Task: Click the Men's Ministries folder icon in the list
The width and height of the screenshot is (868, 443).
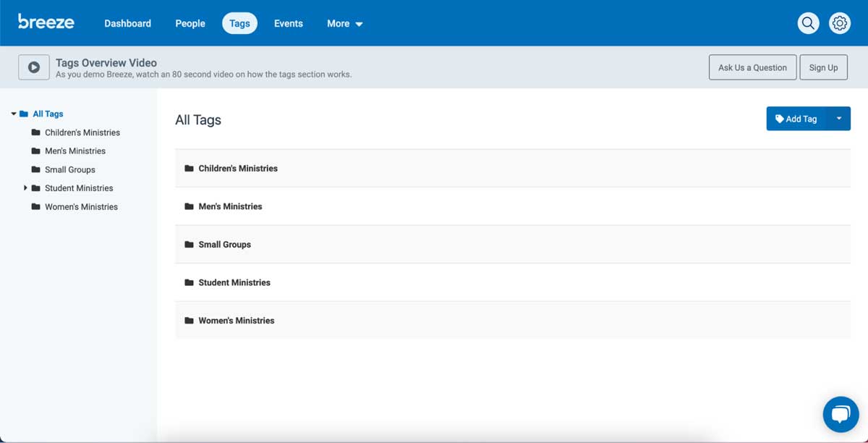Action: [x=189, y=206]
